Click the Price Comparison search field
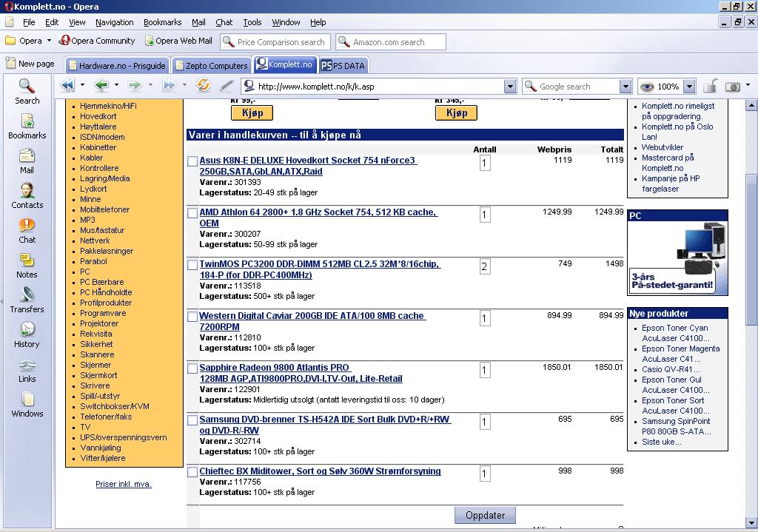Image resolution: width=758 pixels, height=532 pixels. pyautogui.click(x=275, y=41)
